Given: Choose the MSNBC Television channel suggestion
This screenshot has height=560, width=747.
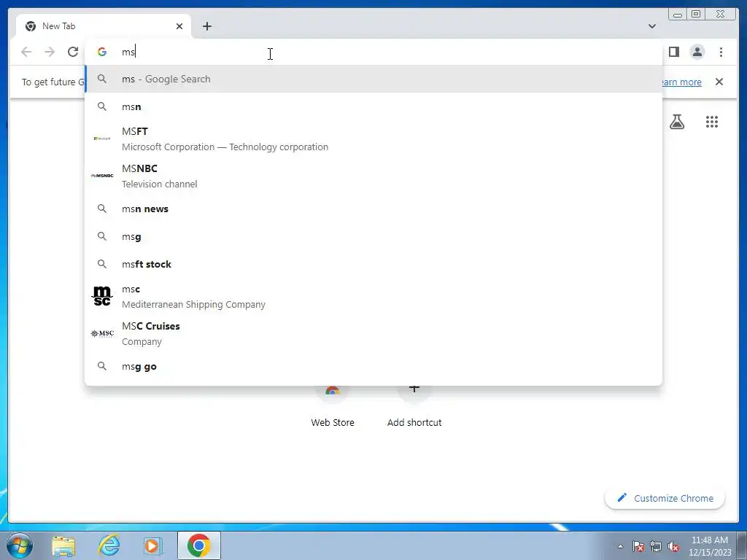Looking at the screenshot, I should click(x=373, y=176).
